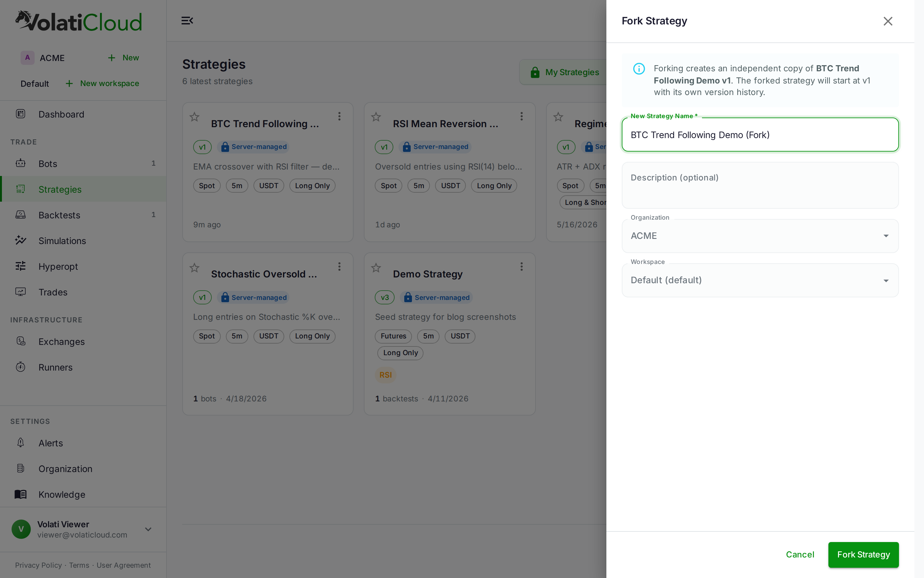Viewport: 924px width, 578px height.
Task: Open Dashboard from sidebar
Action: point(83,114)
